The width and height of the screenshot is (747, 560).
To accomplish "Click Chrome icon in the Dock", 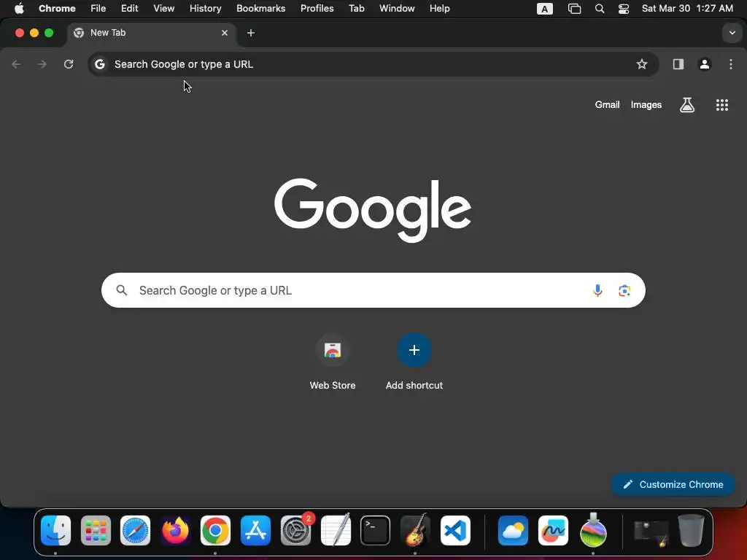I will click(x=215, y=531).
